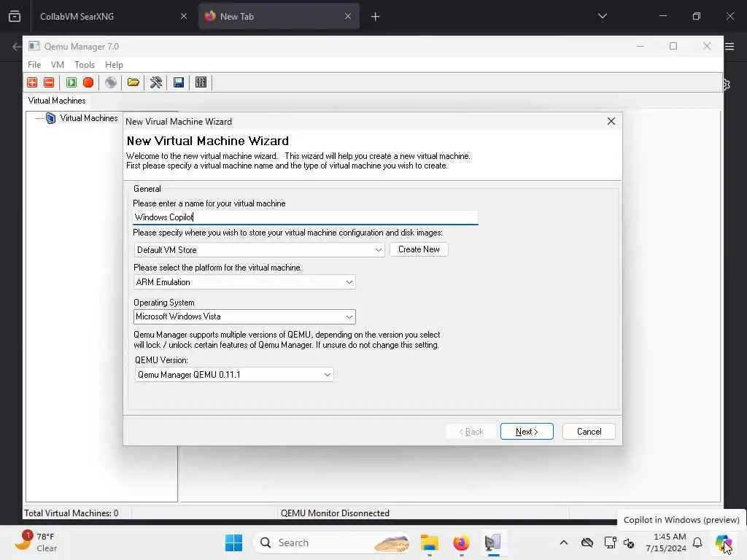Viewport: 747px width, 560px height.
Task: Open the VM menu
Action: coord(58,65)
